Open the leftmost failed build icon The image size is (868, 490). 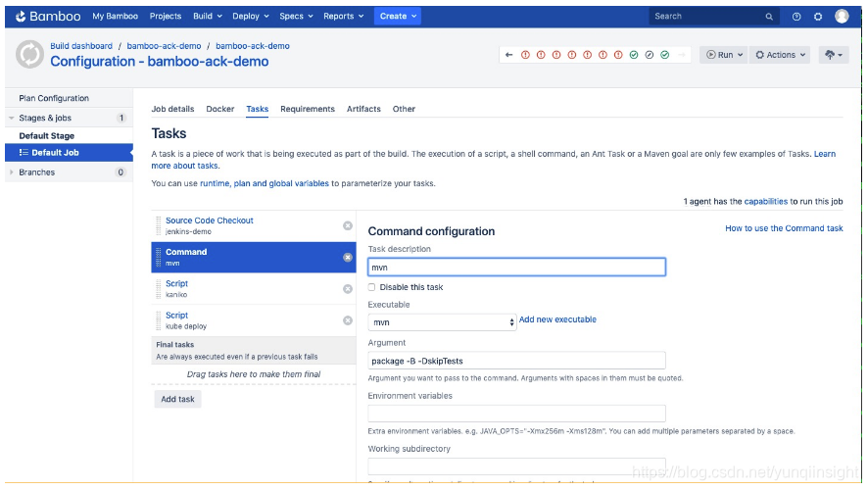point(525,55)
